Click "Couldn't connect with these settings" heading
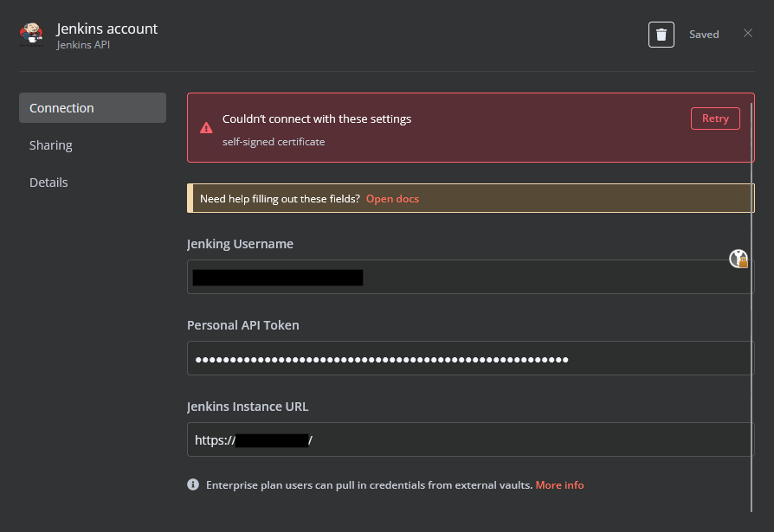Screen dimensions: 774x532 pos(316,119)
